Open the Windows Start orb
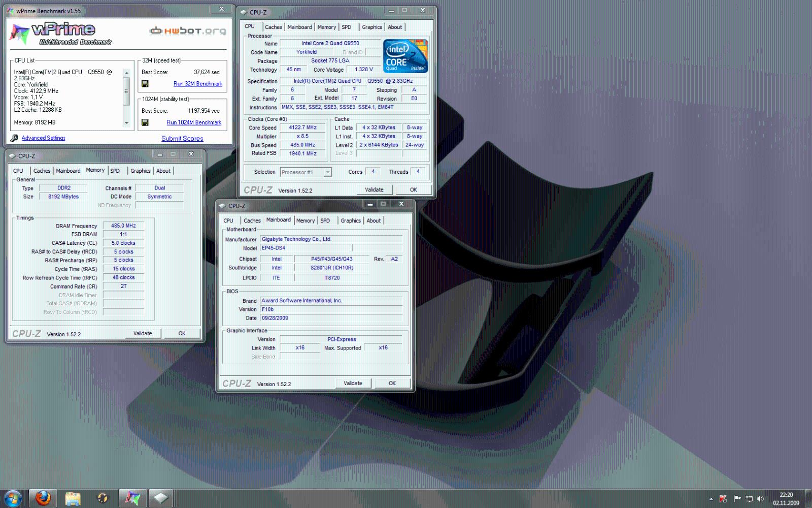Viewport: 812px width, 508px height. (13, 498)
